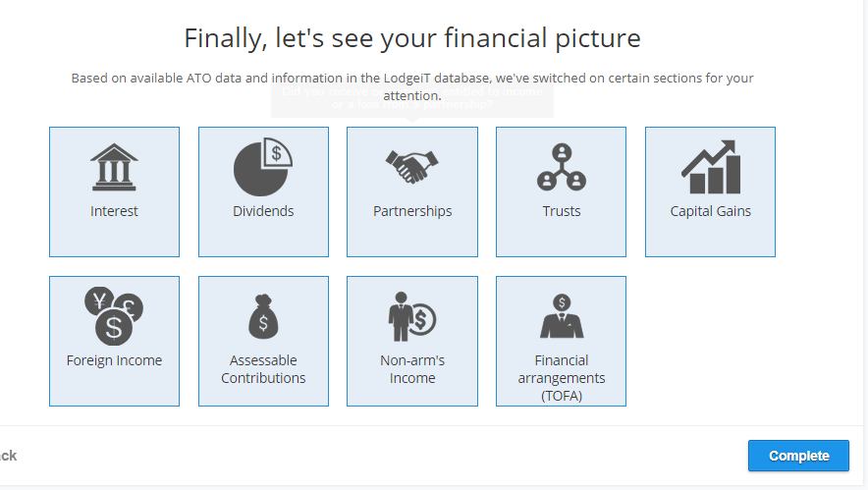
Task: Click the businessman with dollar Non-arm's Income icon
Action: pos(411,316)
